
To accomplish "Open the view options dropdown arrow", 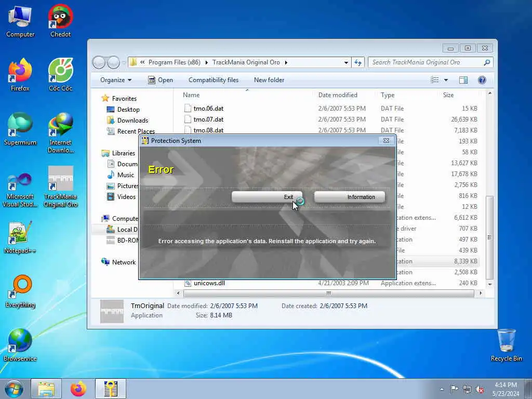I will (446, 80).
